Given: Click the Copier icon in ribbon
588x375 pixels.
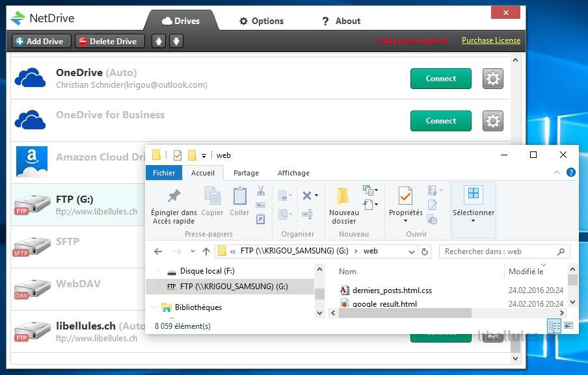Looking at the screenshot, I should 212,196.
